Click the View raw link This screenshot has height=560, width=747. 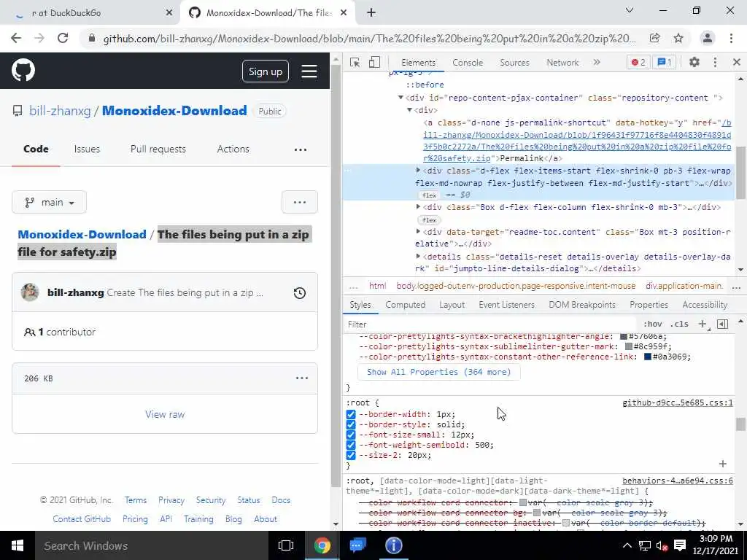165,414
